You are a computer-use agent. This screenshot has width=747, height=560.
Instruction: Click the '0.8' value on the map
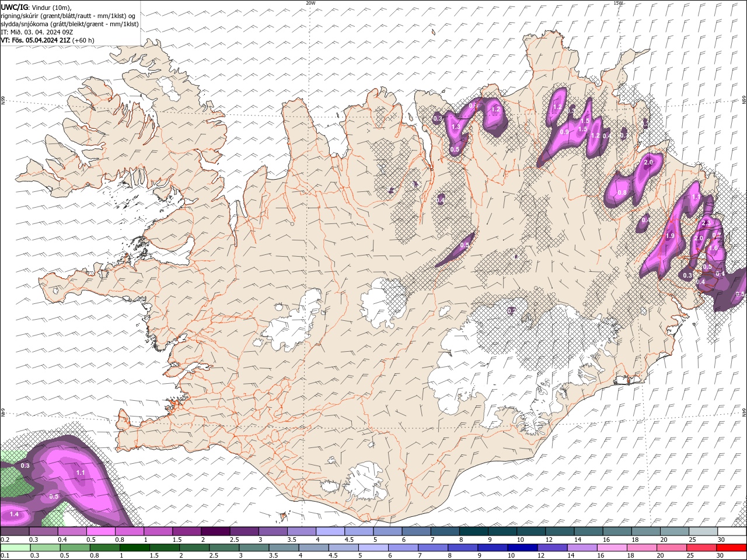622,192
